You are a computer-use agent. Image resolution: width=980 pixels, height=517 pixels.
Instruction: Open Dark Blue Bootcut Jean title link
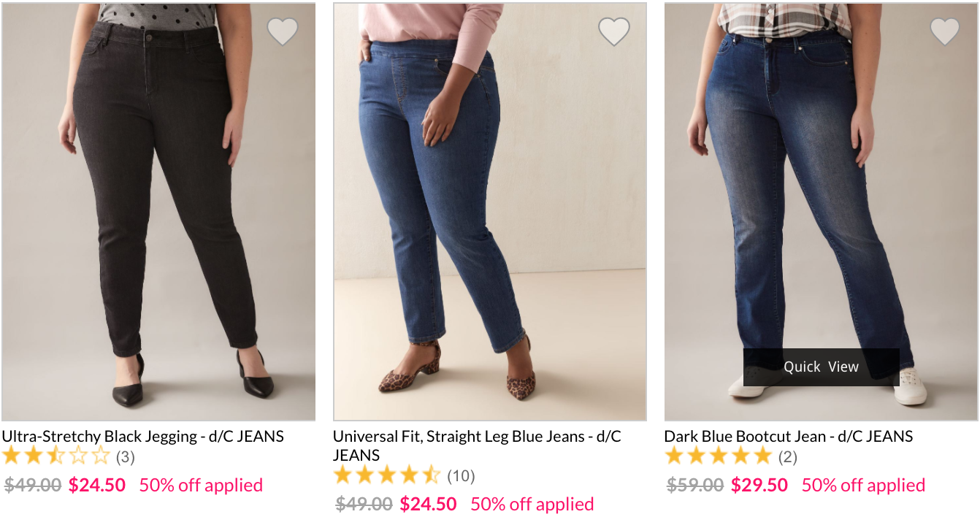[788, 437]
